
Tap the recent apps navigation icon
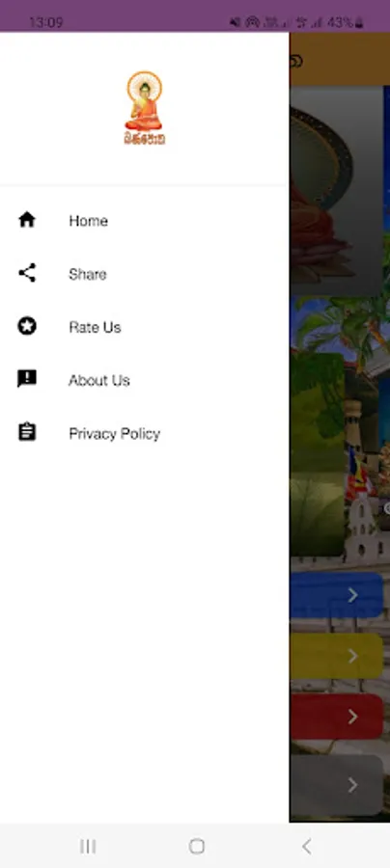coord(88,846)
